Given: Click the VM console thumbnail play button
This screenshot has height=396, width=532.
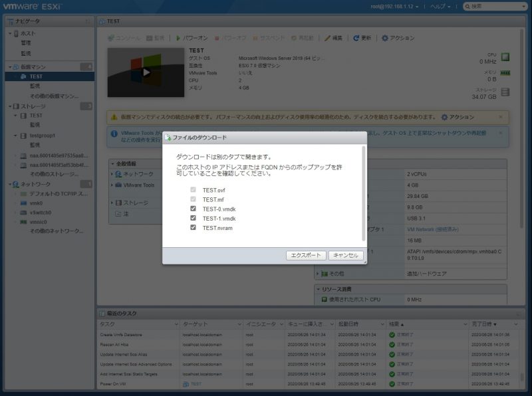Looking at the screenshot, I should click(146, 72).
